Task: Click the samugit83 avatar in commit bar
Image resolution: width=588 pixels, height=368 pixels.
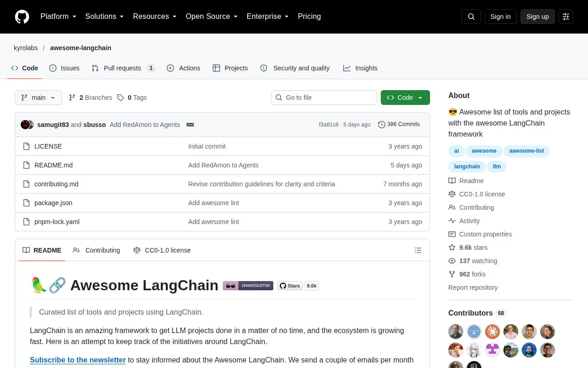Action: click(25, 125)
